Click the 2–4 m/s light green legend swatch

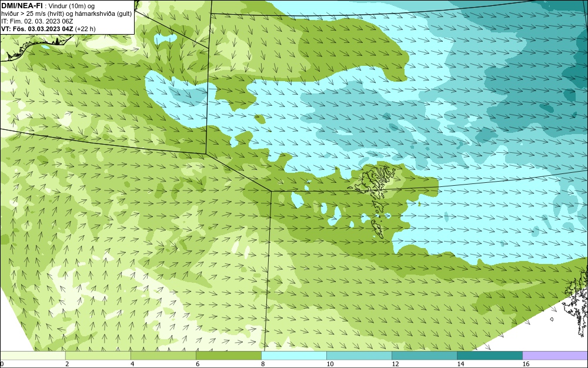98,355
